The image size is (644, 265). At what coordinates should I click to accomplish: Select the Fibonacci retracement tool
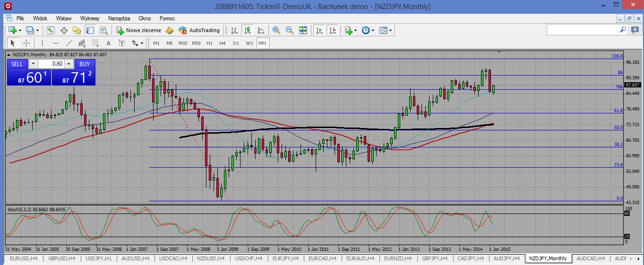[95, 43]
